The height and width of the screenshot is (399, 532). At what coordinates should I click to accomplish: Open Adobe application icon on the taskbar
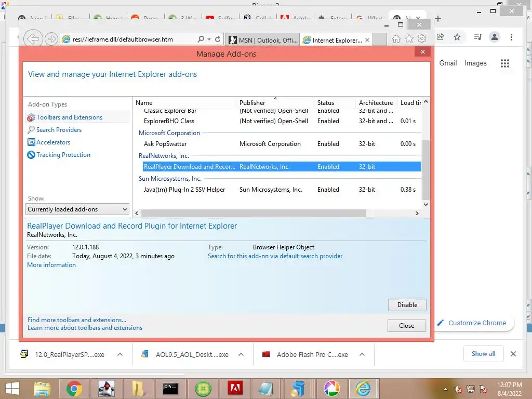(235, 389)
